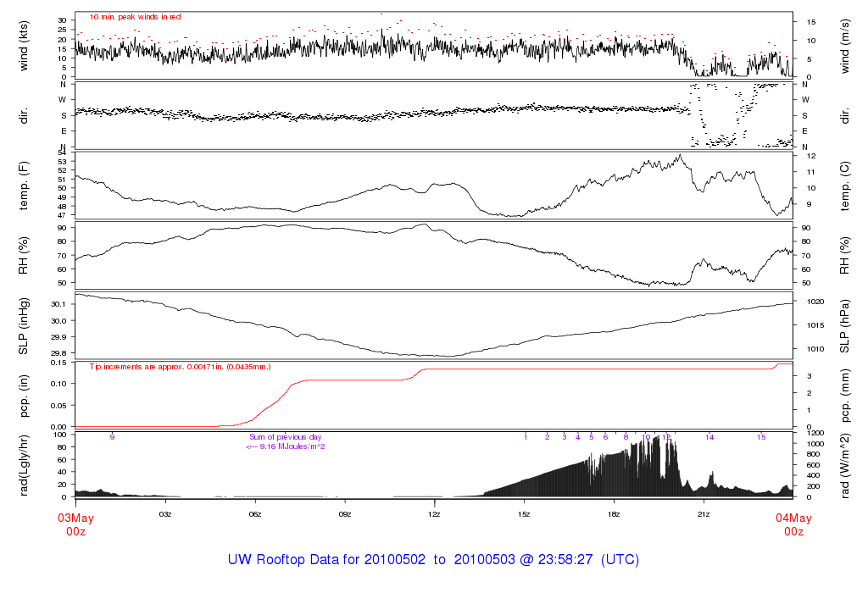
Task: Click the red "03May 00z" start label
Action: tap(75, 524)
